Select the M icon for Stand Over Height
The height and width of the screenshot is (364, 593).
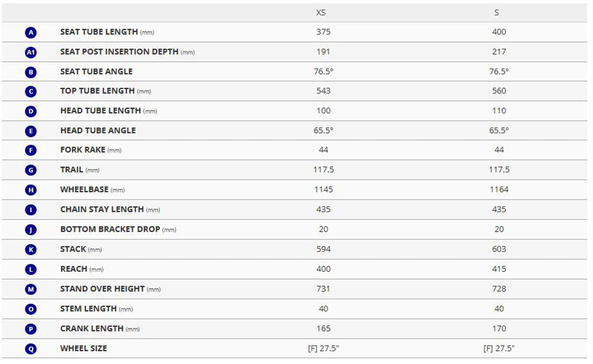click(x=31, y=289)
